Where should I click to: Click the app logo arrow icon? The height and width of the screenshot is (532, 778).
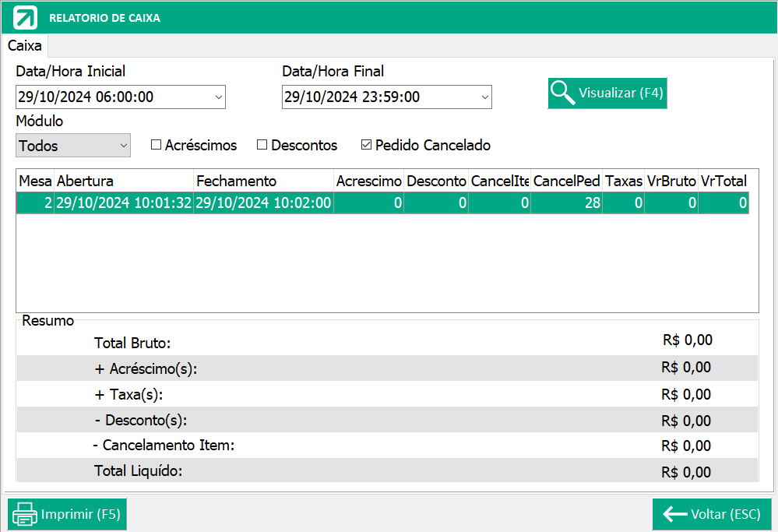pyautogui.click(x=25, y=17)
